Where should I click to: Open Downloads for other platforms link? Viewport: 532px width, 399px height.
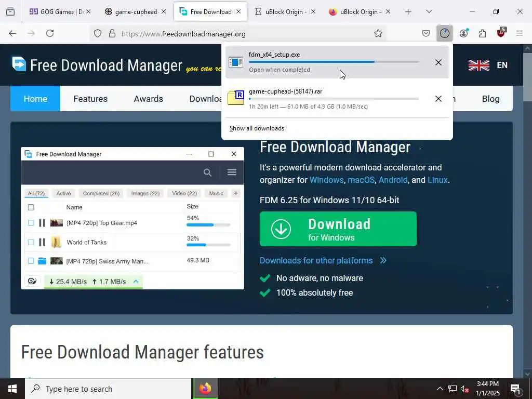click(316, 260)
